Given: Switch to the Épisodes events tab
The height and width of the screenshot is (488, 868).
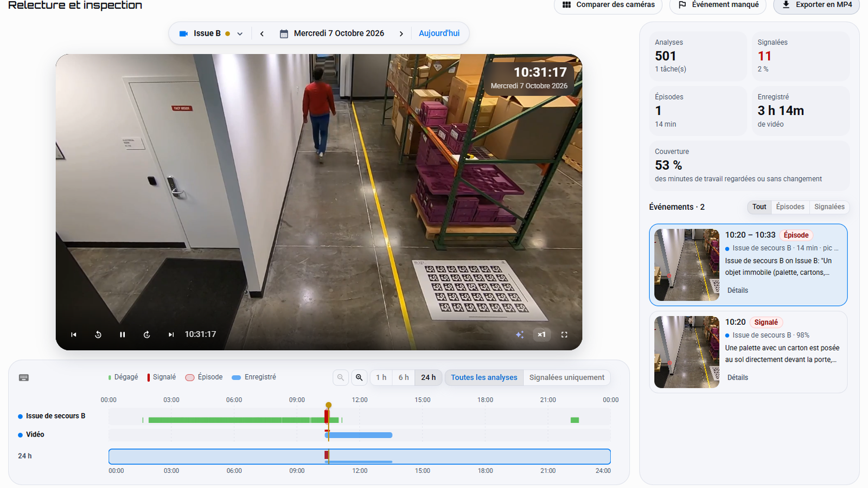Looking at the screenshot, I should pyautogui.click(x=790, y=207).
